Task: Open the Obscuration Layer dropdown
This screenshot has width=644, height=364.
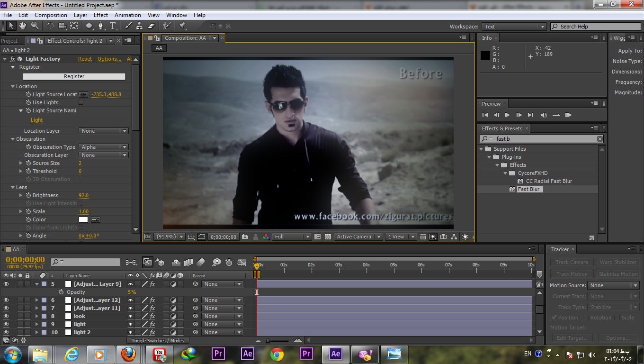Action: point(104,155)
